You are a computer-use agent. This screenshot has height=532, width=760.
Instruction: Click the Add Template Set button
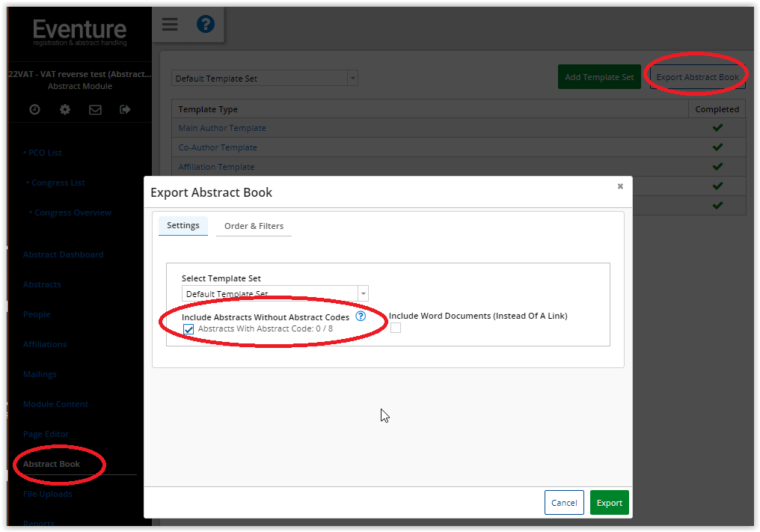[599, 77]
